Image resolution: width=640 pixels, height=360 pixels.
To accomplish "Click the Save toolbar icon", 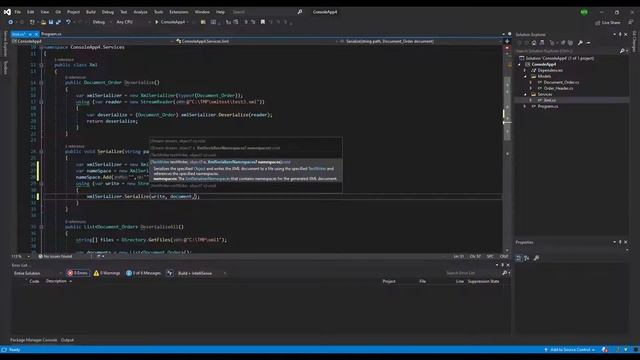I will pyautogui.click(x=51, y=22).
